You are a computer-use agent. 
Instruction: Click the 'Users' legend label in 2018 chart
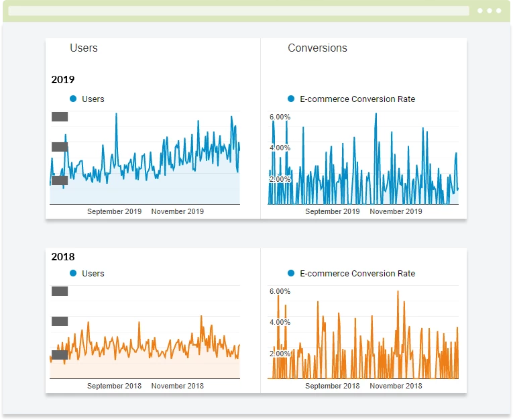93,274
